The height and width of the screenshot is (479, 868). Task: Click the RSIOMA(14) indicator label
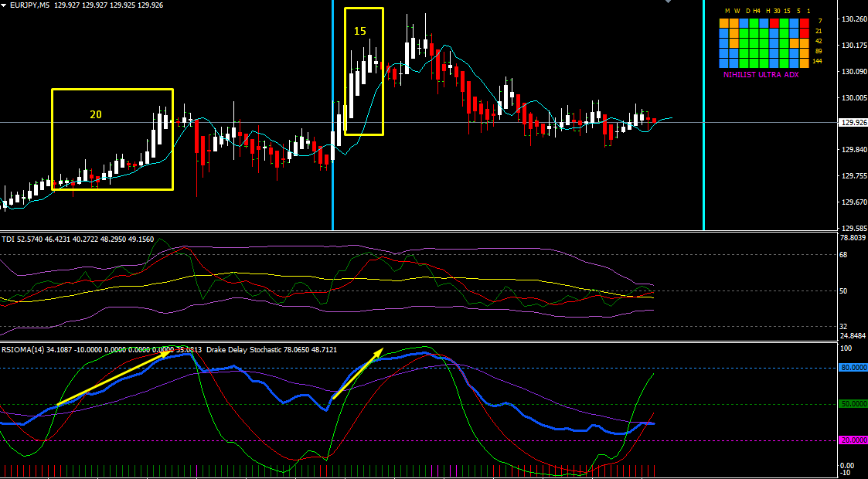tap(102, 349)
